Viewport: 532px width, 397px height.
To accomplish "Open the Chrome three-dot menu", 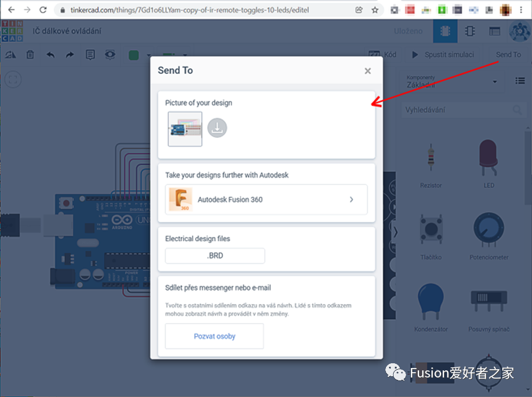I will pyautogui.click(x=521, y=10).
